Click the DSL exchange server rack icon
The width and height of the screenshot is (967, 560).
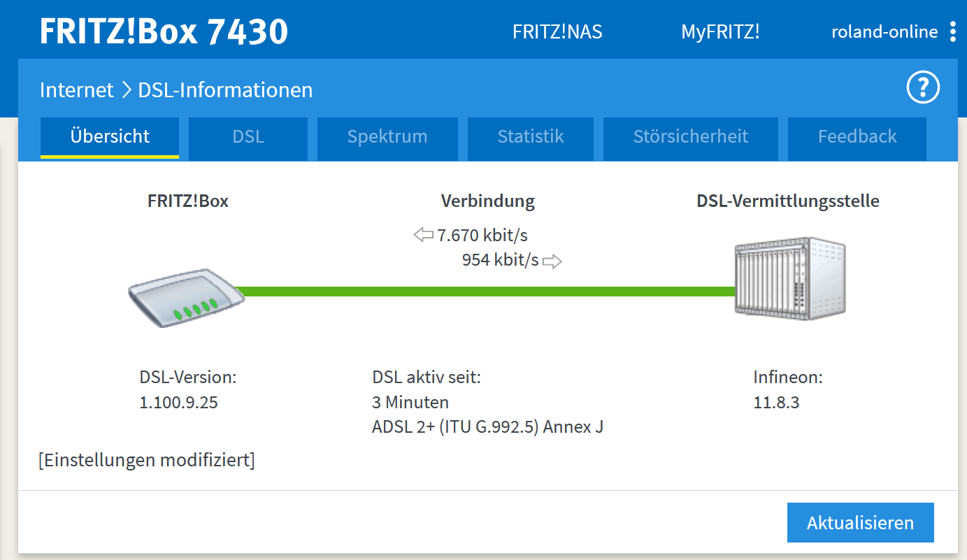(x=790, y=278)
